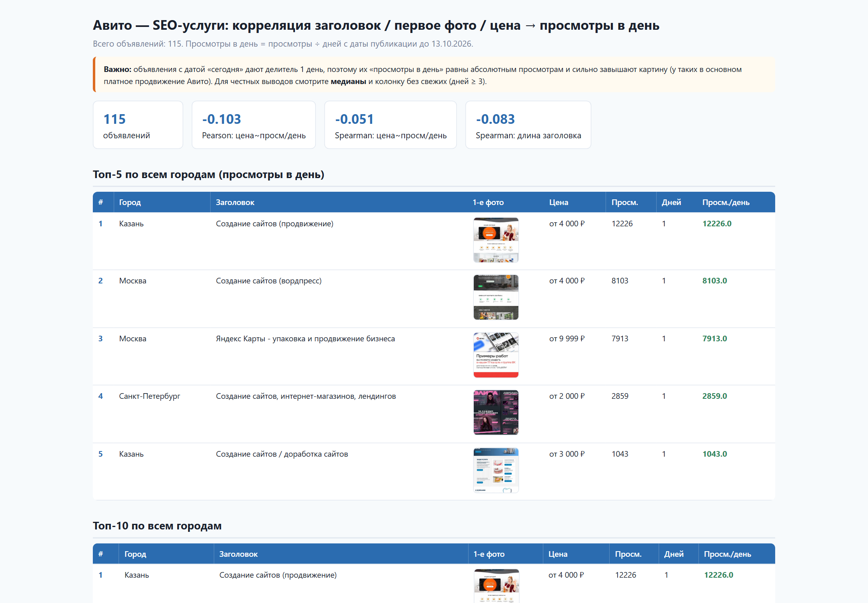The image size is (868, 603).
Task: Click views count 12226 in Топ-5 first row
Action: [x=622, y=224]
